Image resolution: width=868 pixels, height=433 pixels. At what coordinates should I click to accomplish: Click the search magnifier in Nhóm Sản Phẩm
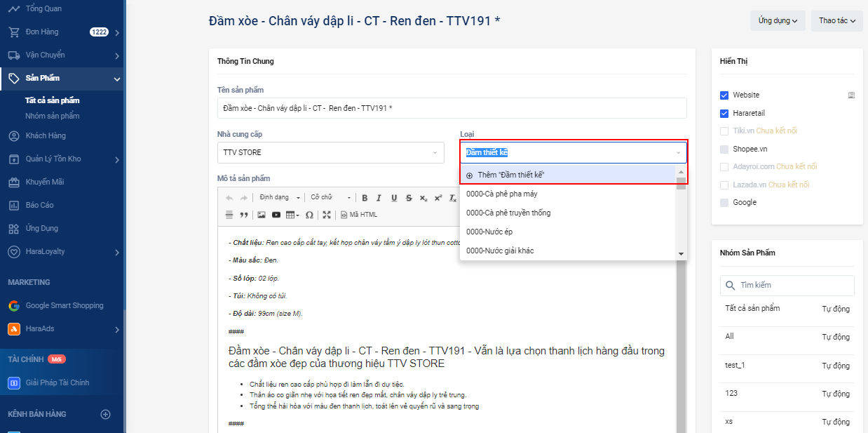pos(731,286)
